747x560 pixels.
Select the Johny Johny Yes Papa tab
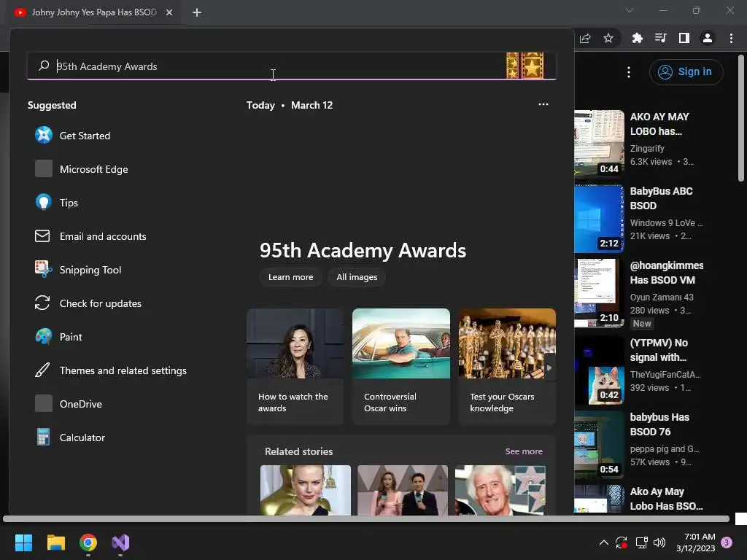click(x=94, y=12)
